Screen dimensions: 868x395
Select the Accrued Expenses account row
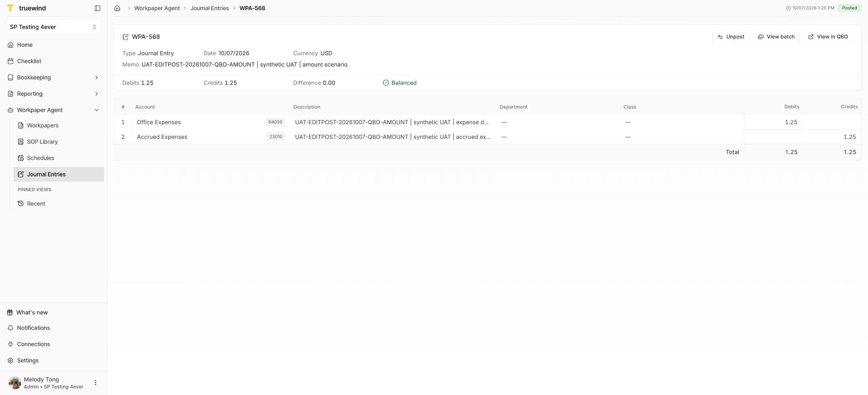coord(488,137)
